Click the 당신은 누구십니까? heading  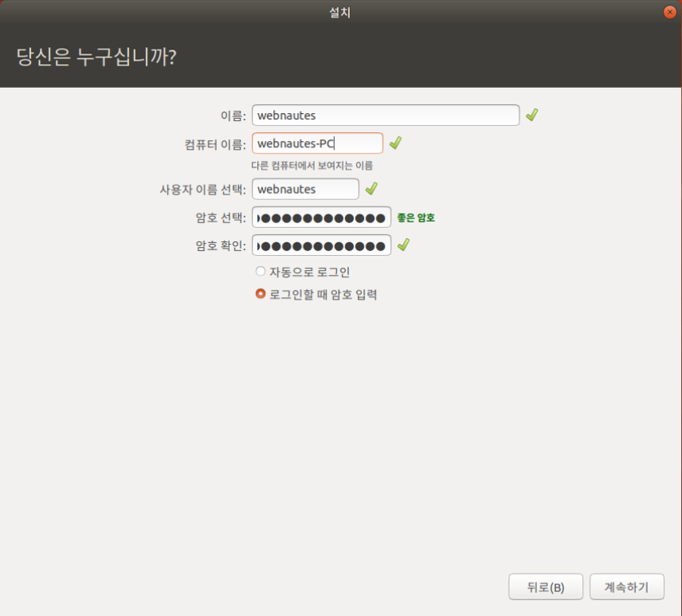pyautogui.click(x=96, y=57)
